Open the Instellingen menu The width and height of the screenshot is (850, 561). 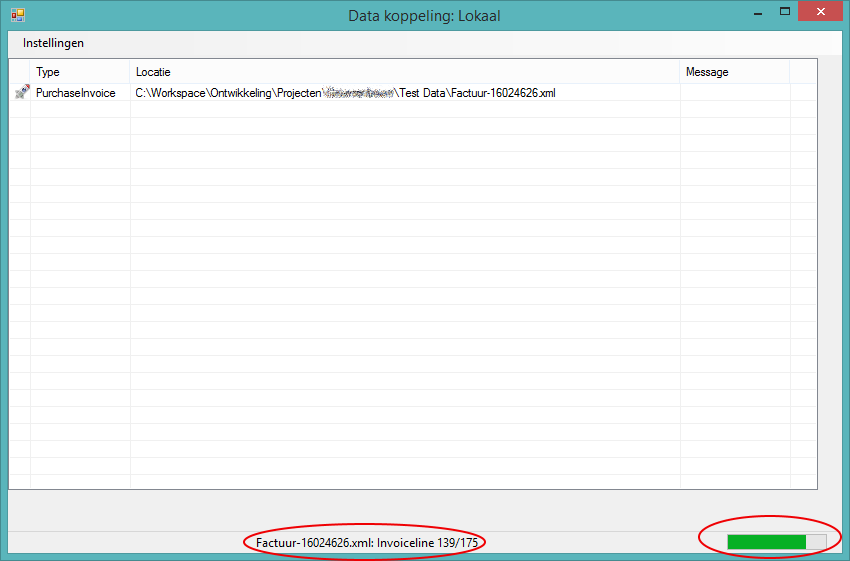[x=53, y=43]
